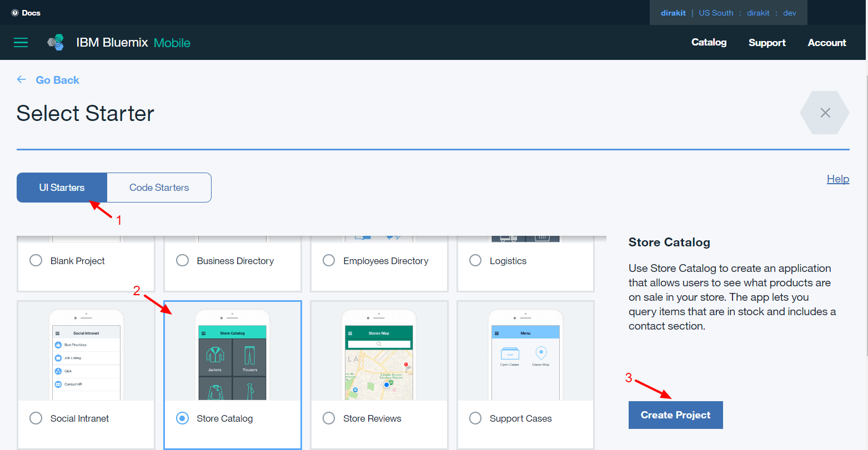Click the IBM Bluemix title text
868x450 pixels.
(112, 43)
